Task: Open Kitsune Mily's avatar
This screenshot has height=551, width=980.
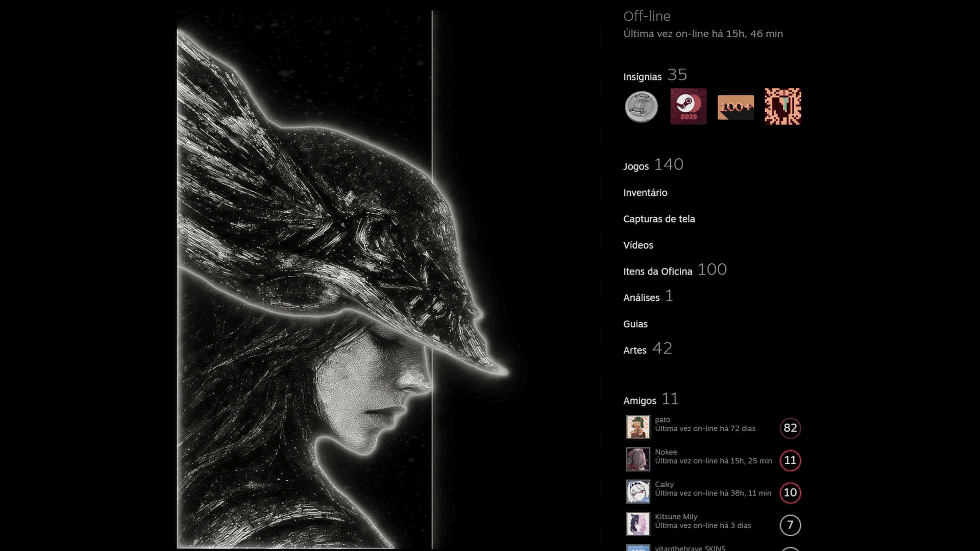Action: 638,524
